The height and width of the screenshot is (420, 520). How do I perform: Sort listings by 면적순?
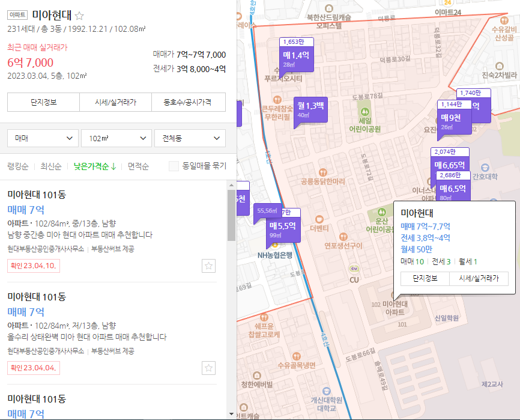(x=138, y=166)
